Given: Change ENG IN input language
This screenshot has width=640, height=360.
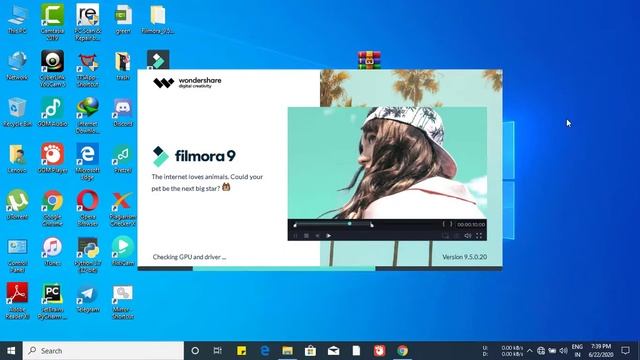Looking at the screenshot, I should pos(577,351).
